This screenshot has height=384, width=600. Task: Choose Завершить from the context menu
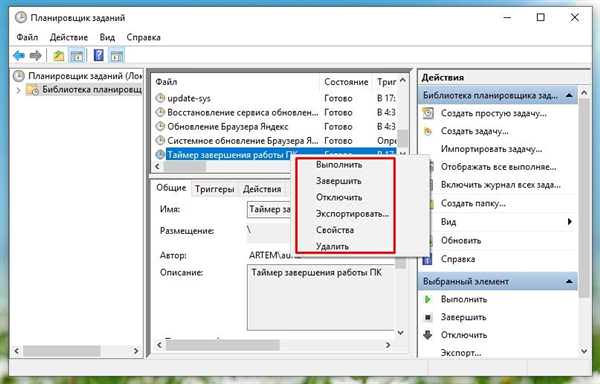339,181
